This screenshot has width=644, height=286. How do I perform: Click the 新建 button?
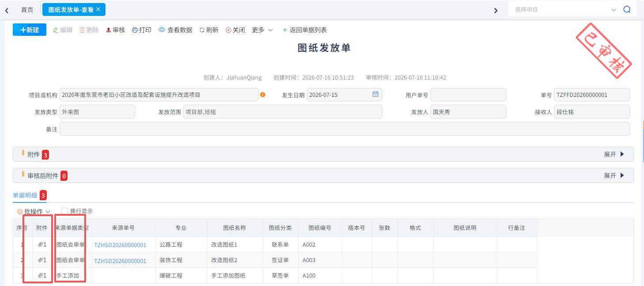30,30
